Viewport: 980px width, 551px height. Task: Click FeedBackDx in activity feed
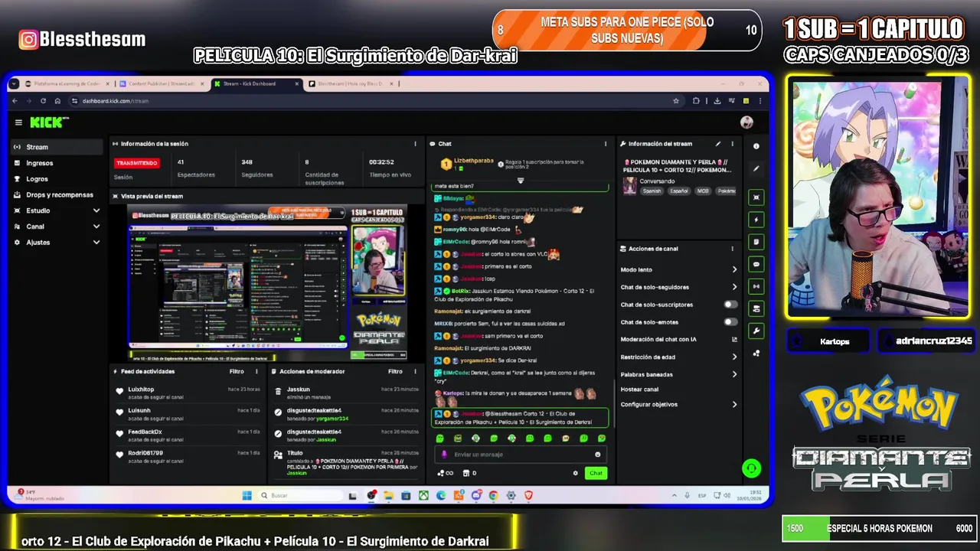coord(145,432)
